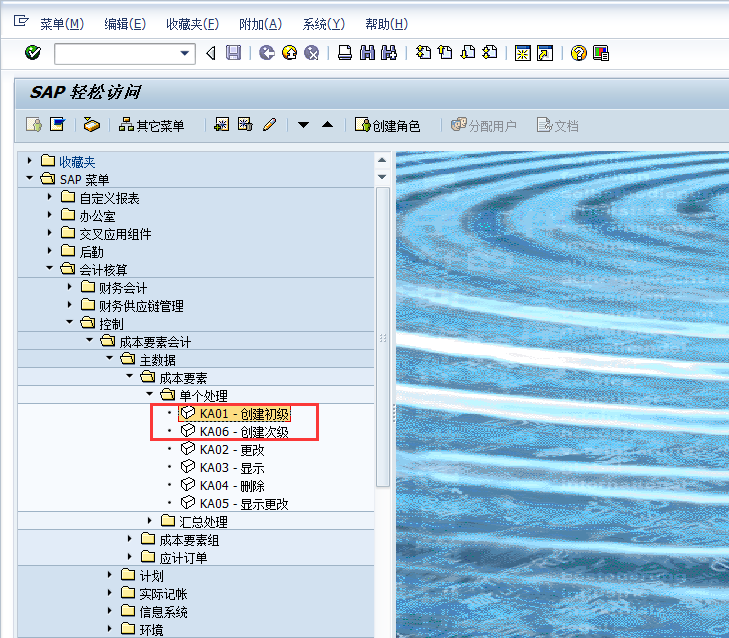The width and height of the screenshot is (729, 638).
Task: Expand the 财务会计 folder
Action: (70, 287)
